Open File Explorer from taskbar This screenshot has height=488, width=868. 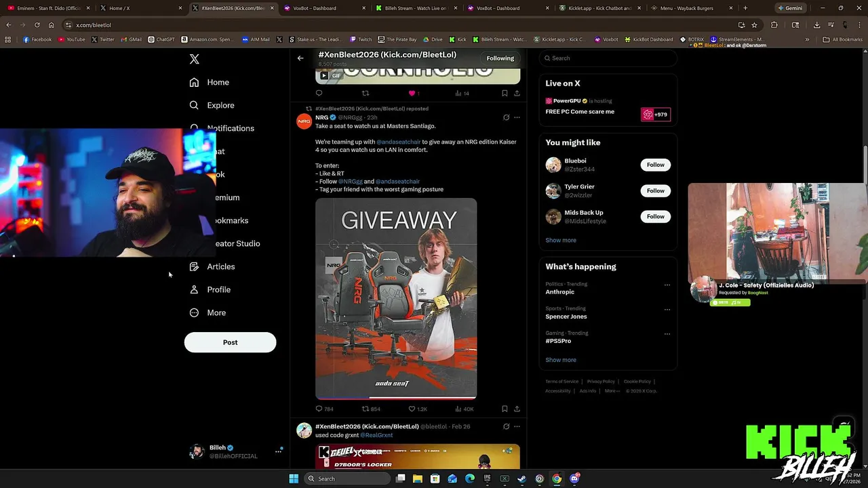(418, 479)
